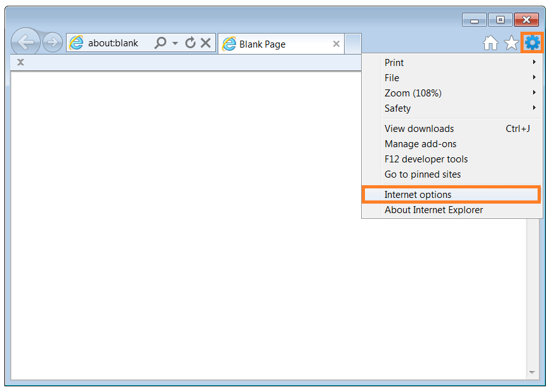Viewport: 556px width, 392px height.
Task: Open the Tools gear menu
Action: [x=532, y=42]
